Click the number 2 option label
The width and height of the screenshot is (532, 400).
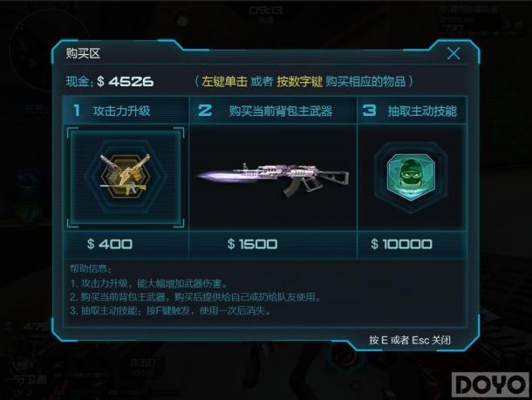205,111
